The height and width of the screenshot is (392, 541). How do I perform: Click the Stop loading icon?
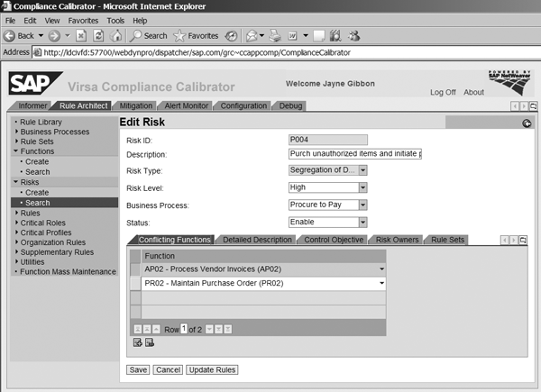point(81,35)
